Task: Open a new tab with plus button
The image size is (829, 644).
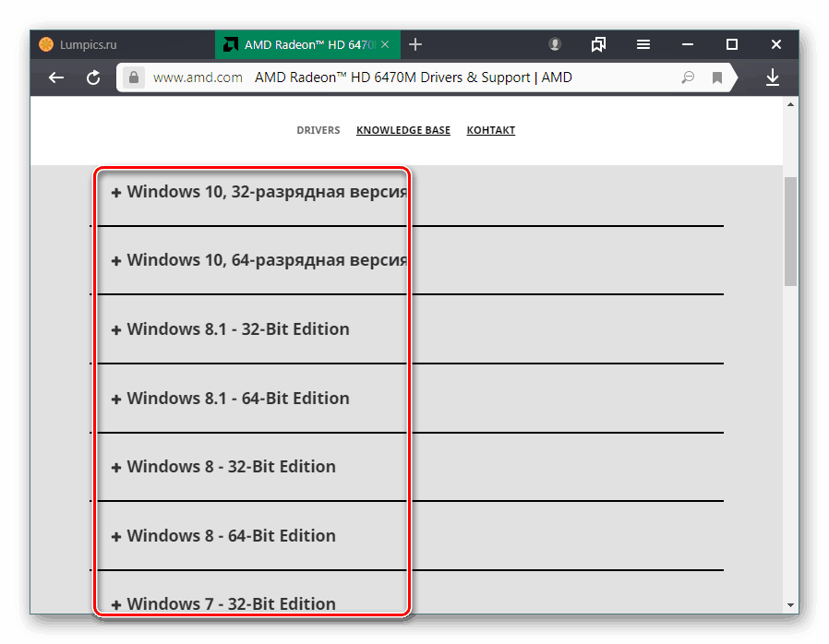Action: [415, 44]
